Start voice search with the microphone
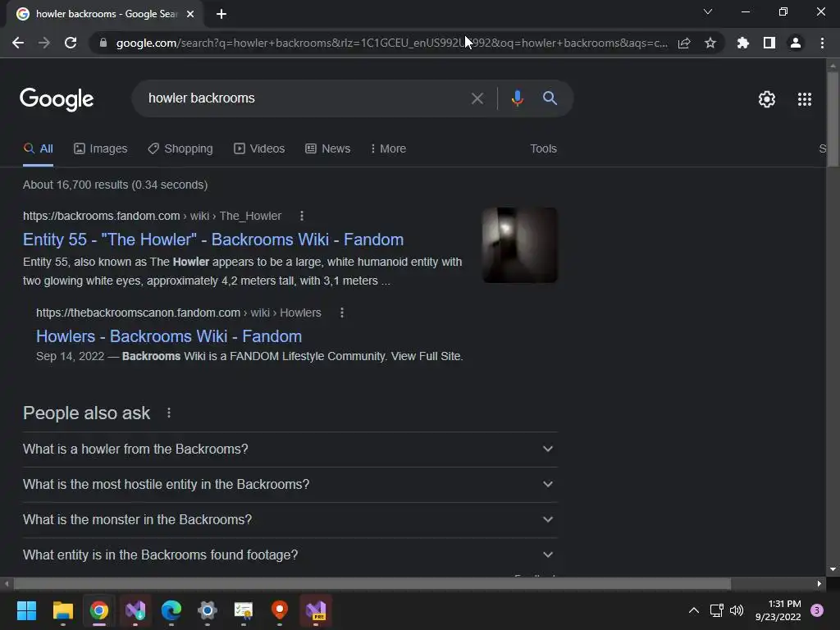 tap(517, 98)
